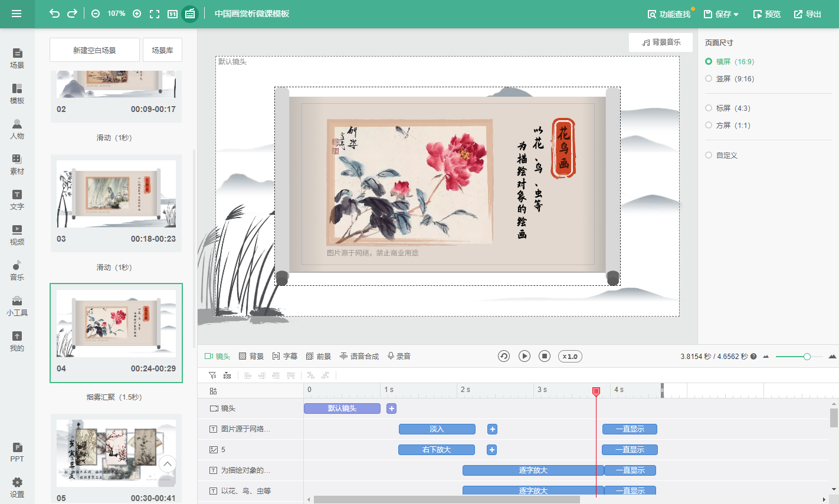This screenshot has height=504, width=839.
Task: Open 场景库 scene library
Action: pyautogui.click(x=162, y=50)
